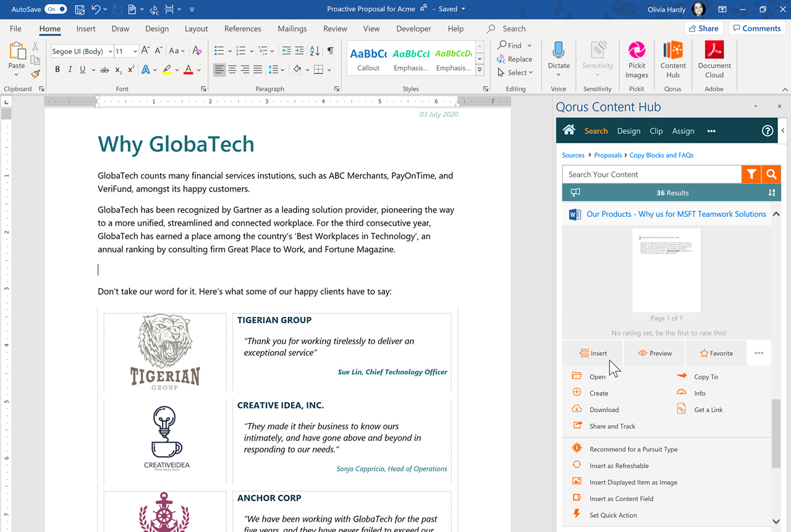Click the Increase Font Size icon
The image size is (791, 532).
145,51
